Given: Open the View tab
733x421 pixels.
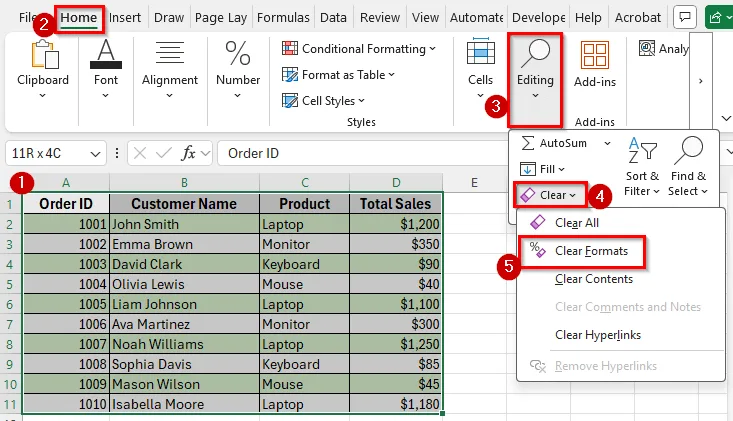Looking at the screenshot, I should pos(425,17).
